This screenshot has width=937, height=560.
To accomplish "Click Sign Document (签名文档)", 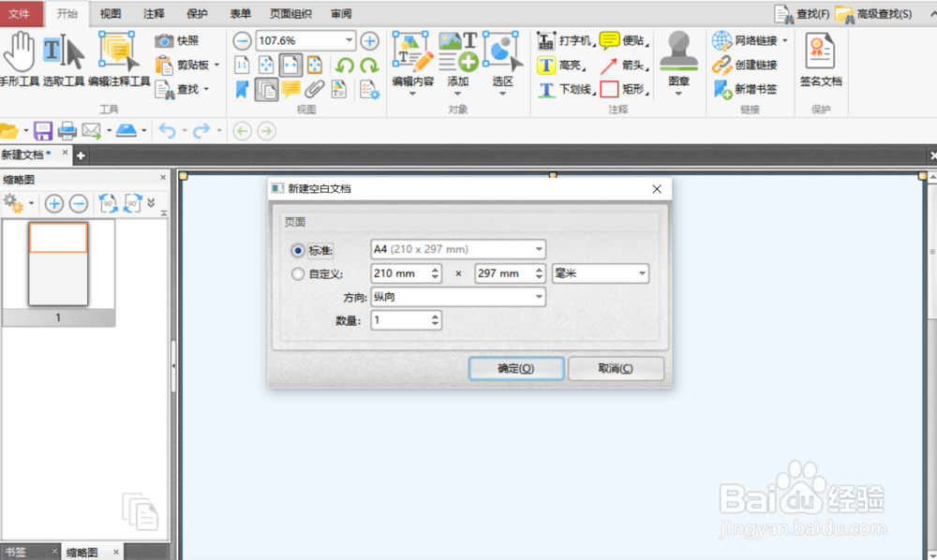I will click(x=820, y=60).
